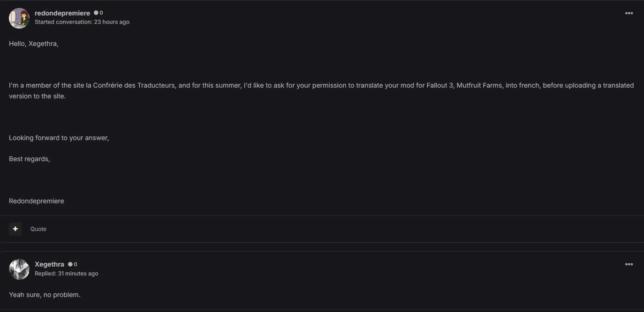Screen dimensions: 644x312
Task: Click the paragraph mentioning Mutfruit Farms
Action: 321,91
